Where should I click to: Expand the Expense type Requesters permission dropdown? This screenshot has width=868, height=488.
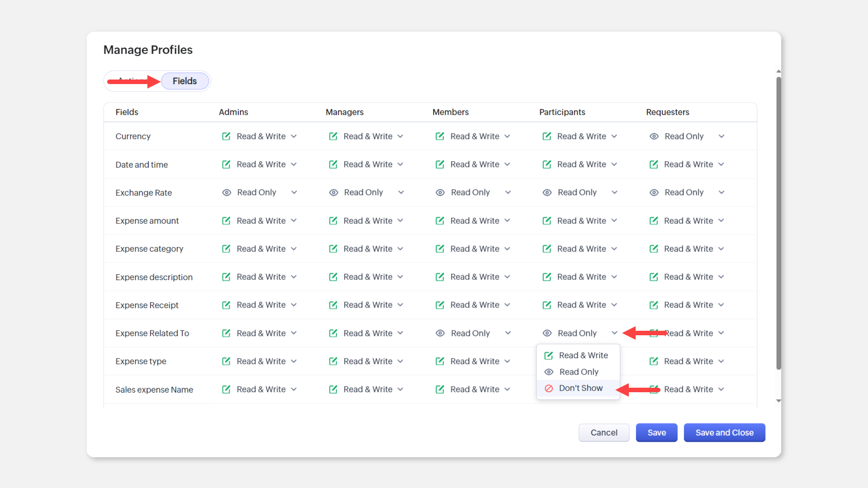coord(721,361)
